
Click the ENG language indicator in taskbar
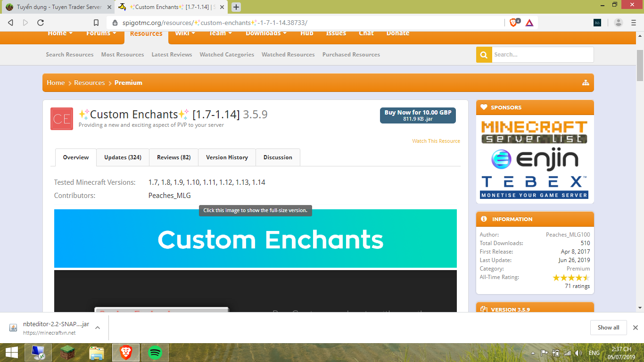(x=594, y=353)
